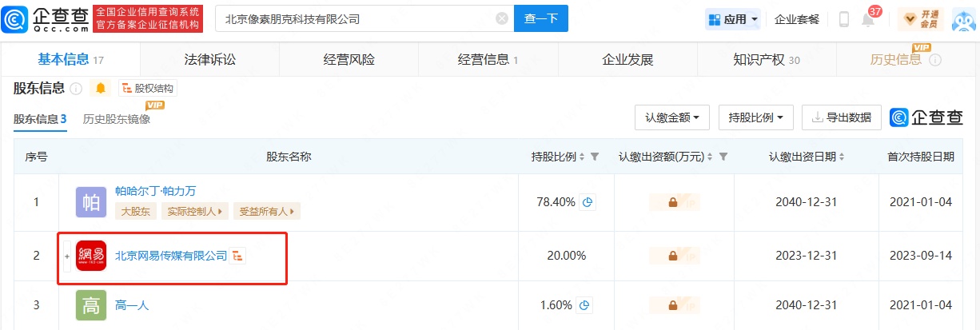This screenshot has height=330, width=980.
Task: Click the 股权结构 button
Action: pos(147,88)
